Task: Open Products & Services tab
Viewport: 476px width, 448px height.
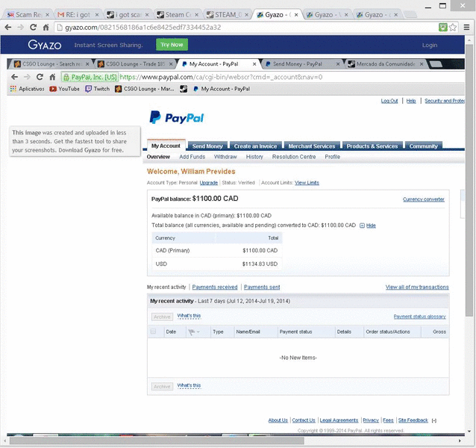Action: (x=372, y=146)
